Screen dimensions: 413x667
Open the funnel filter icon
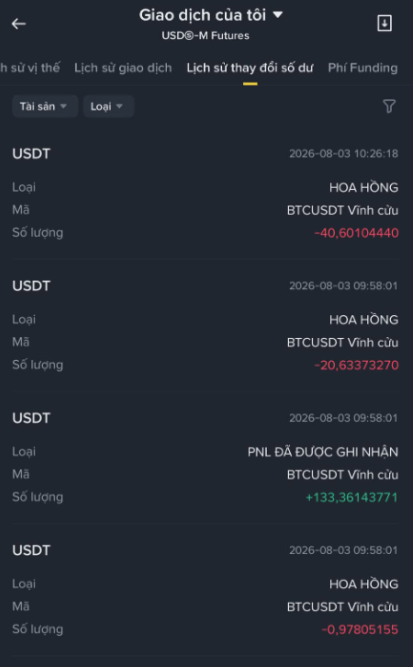pos(389,106)
